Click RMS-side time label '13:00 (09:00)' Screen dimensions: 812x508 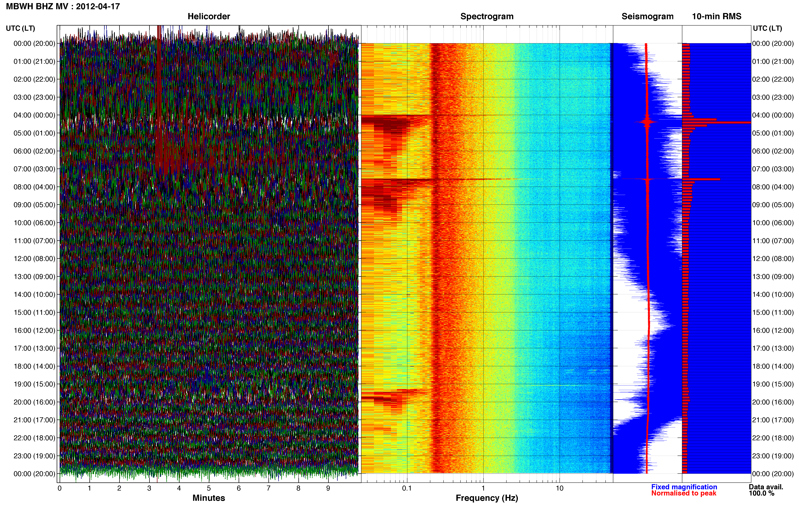(x=773, y=277)
